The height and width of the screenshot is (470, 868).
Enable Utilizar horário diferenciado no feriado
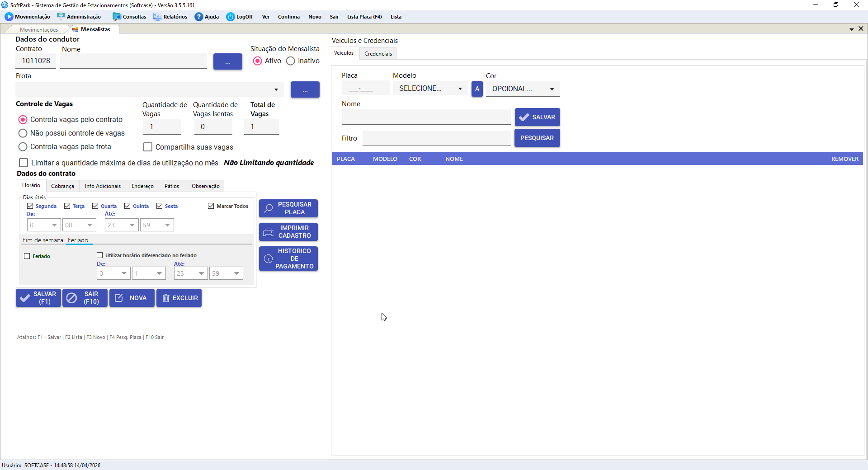[100, 255]
